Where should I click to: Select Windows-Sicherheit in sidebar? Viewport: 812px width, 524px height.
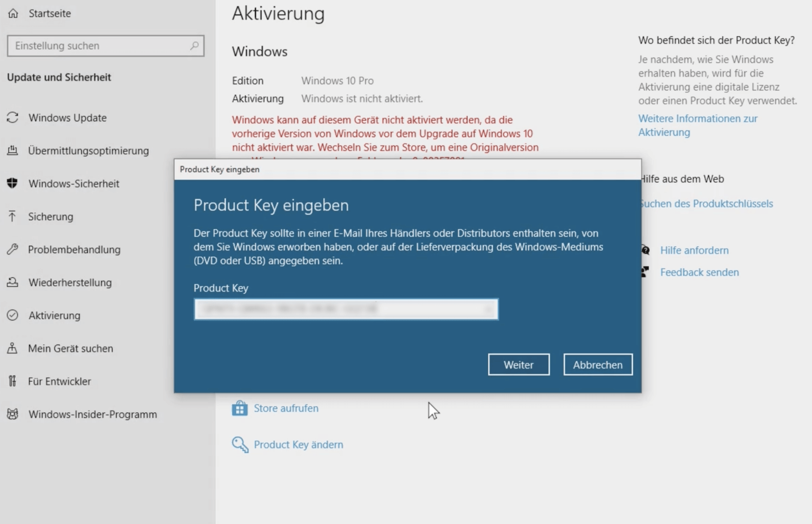coord(74,183)
